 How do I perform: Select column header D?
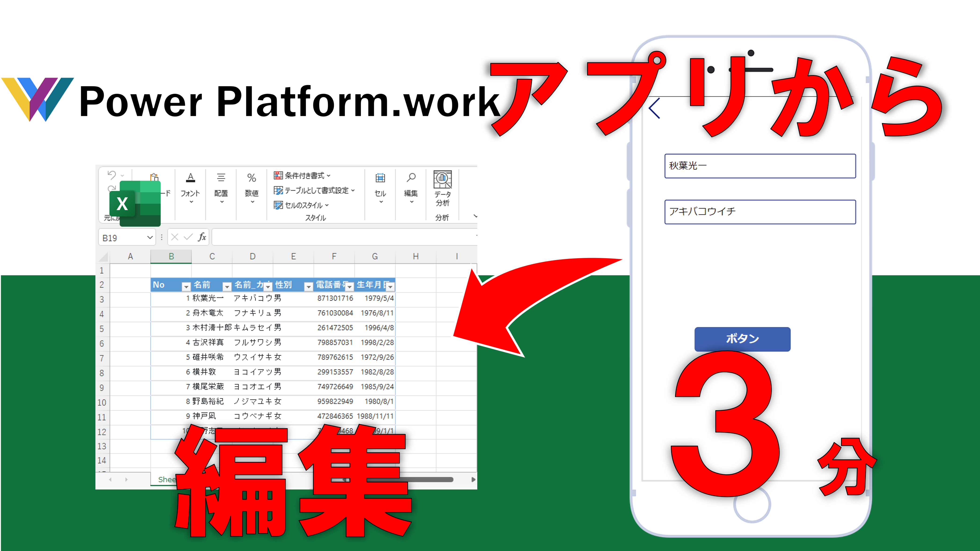click(x=253, y=257)
